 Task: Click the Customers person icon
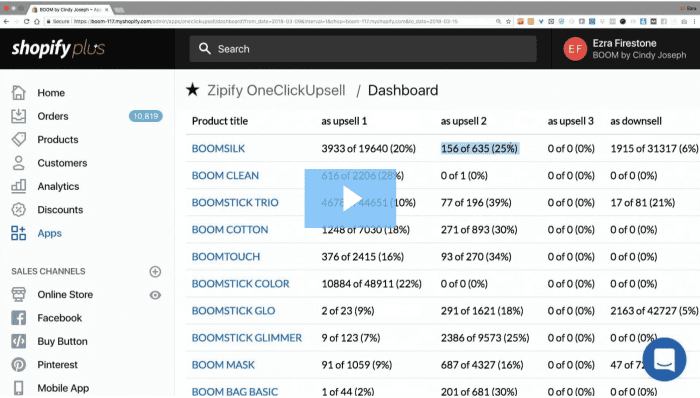pyautogui.click(x=19, y=163)
